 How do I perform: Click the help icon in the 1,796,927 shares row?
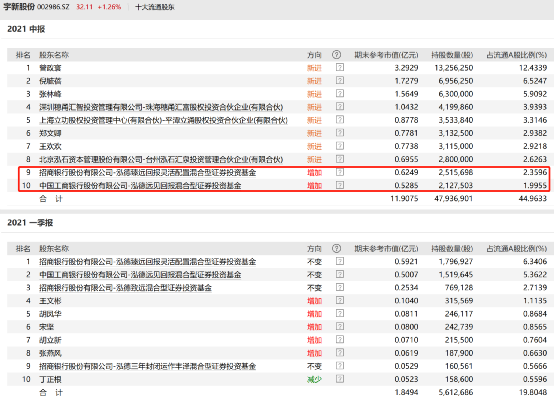[340, 261]
